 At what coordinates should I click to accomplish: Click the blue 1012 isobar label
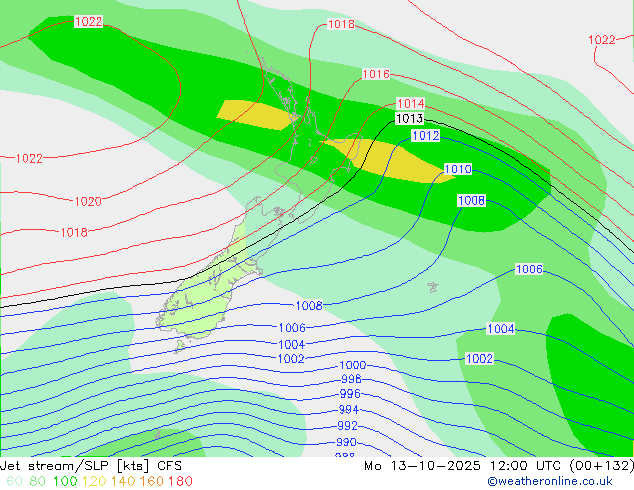click(425, 135)
